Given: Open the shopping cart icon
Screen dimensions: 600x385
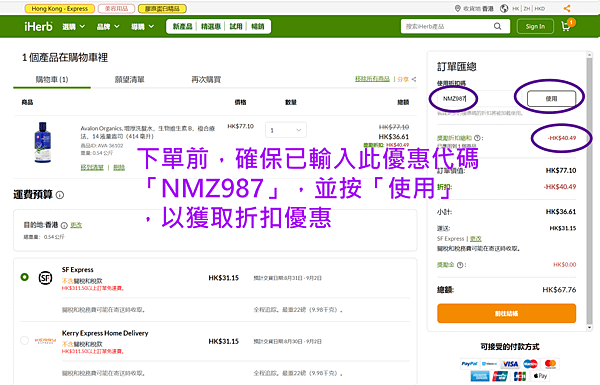Looking at the screenshot, I should tap(566, 26).
